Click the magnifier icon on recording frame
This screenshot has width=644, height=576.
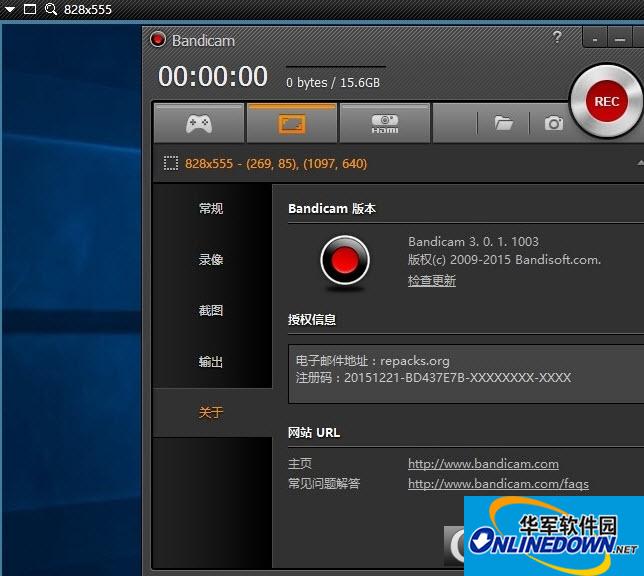[x=50, y=9]
